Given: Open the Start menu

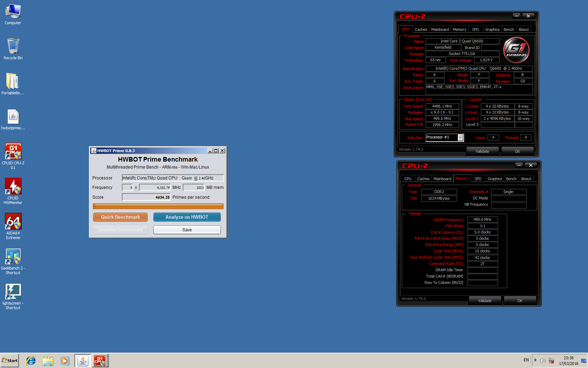Looking at the screenshot, I should 9,361.
